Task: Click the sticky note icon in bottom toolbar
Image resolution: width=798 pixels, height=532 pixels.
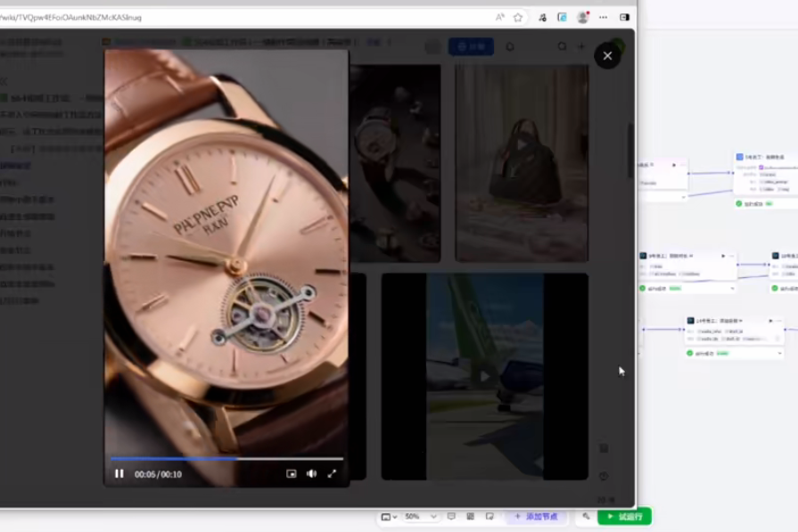Action: (489, 517)
